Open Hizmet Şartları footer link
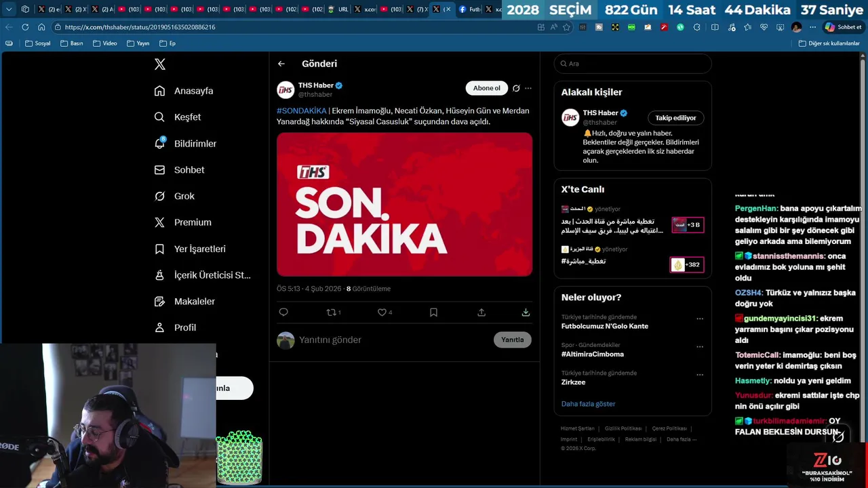This screenshot has width=868, height=488. [577, 428]
